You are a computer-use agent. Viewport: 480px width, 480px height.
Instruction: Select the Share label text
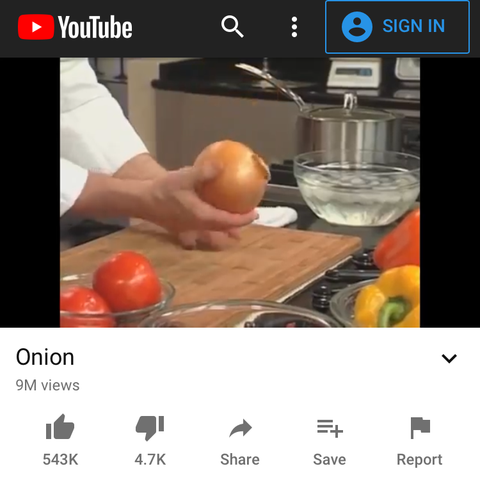point(240,460)
